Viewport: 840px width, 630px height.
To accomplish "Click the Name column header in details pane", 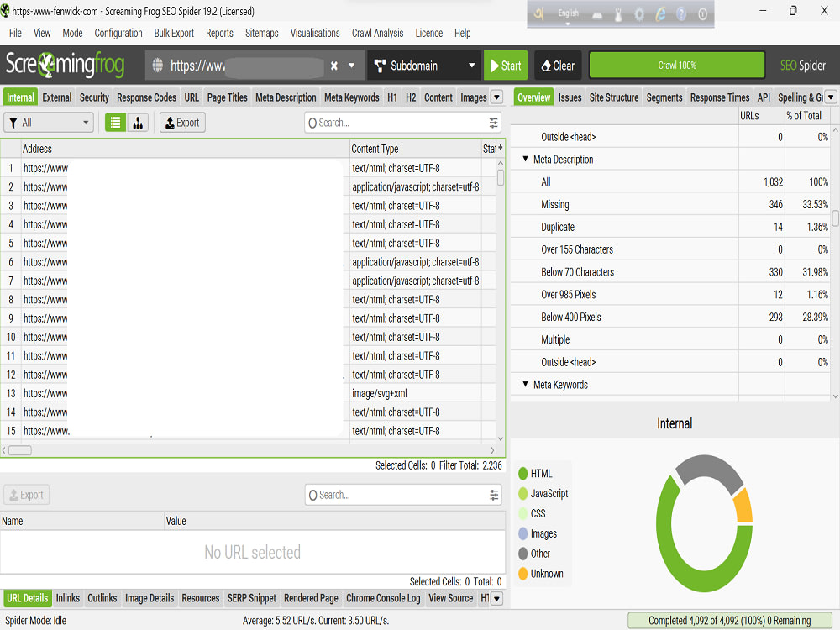I will (x=82, y=521).
